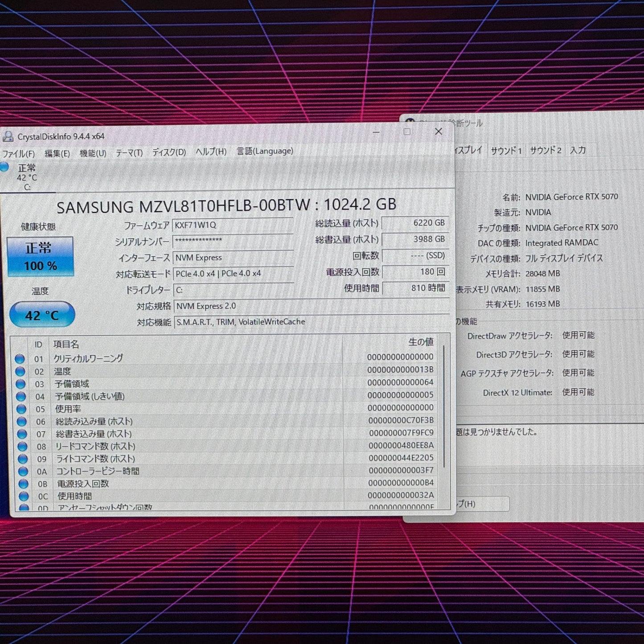
Task: Click status circle for 07 総書き込み量 row
Action: click(x=22, y=434)
